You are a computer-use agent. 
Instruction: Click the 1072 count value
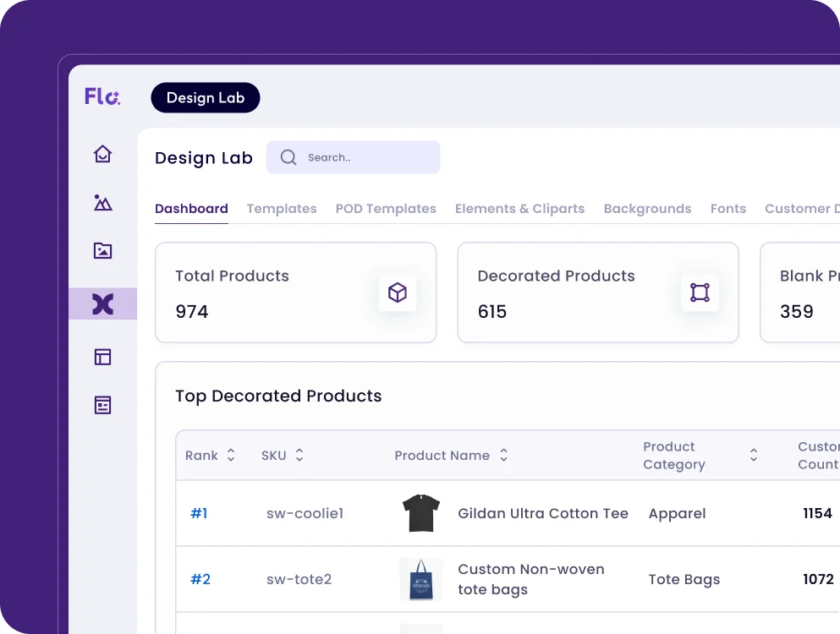click(x=818, y=579)
